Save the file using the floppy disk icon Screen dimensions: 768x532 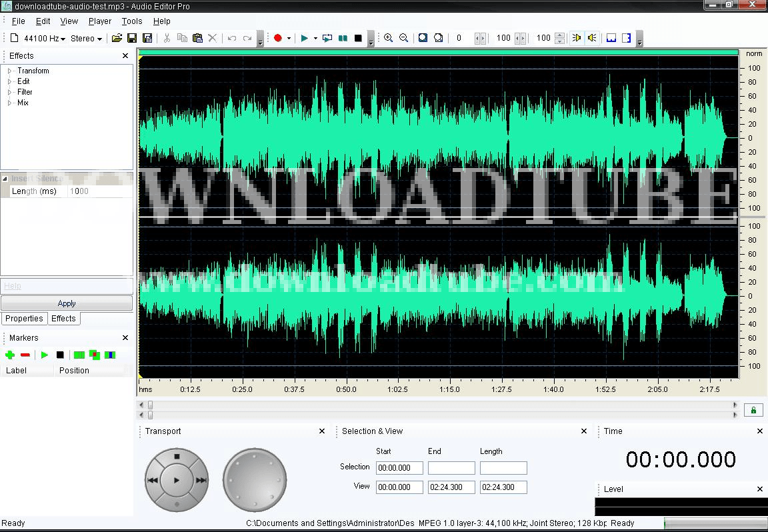point(132,38)
